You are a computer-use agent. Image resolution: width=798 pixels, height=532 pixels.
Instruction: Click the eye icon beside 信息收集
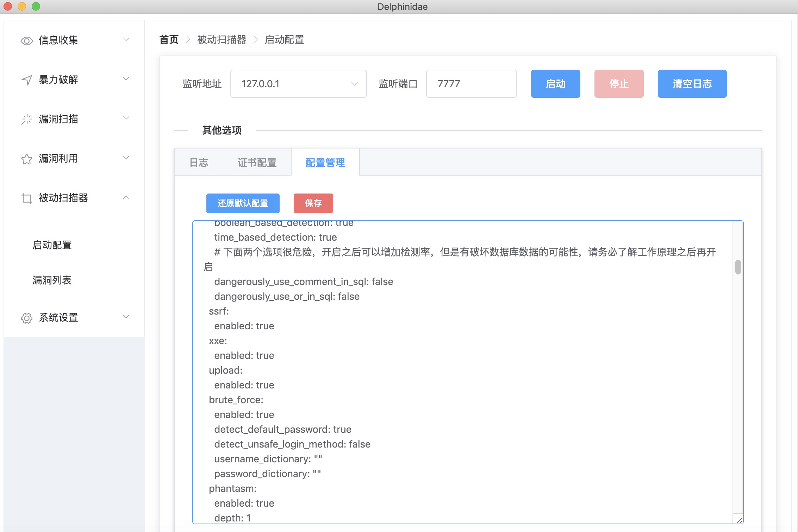27,41
